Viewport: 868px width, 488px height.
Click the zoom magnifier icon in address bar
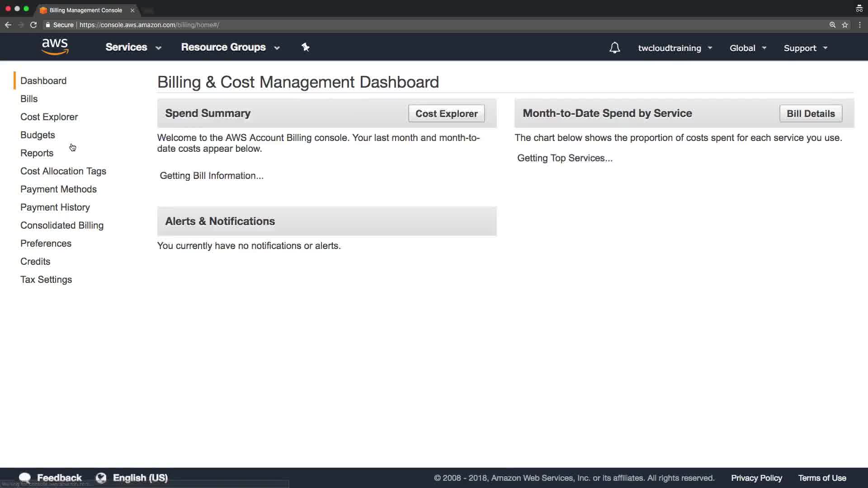(x=832, y=25)
